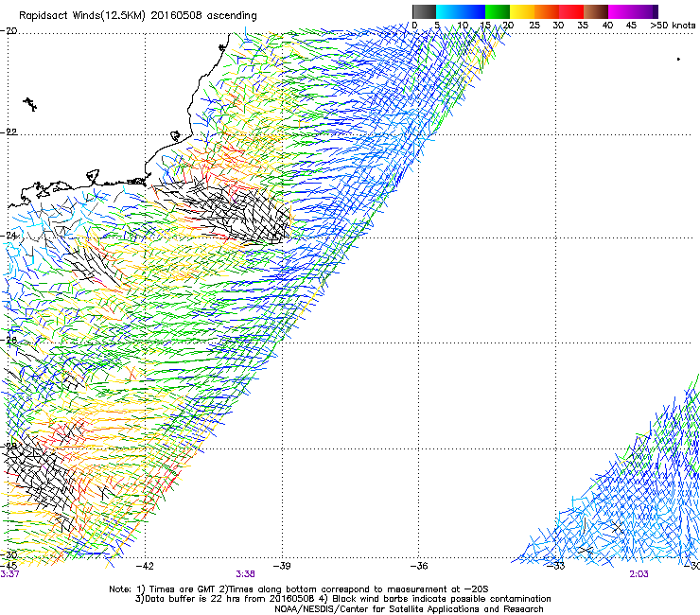Click the '-42' longitude axis label
This screenshot has width=700, height=615.
145,566
